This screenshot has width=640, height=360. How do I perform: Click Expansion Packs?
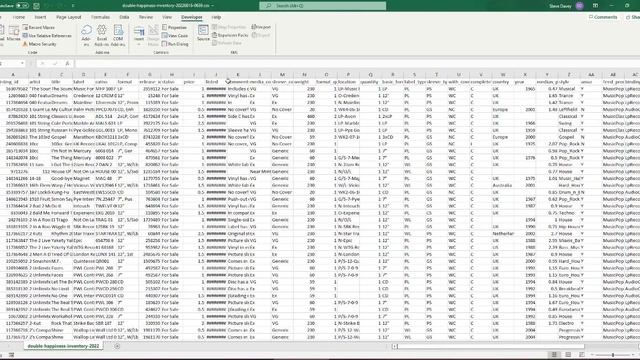click(230, 35)
